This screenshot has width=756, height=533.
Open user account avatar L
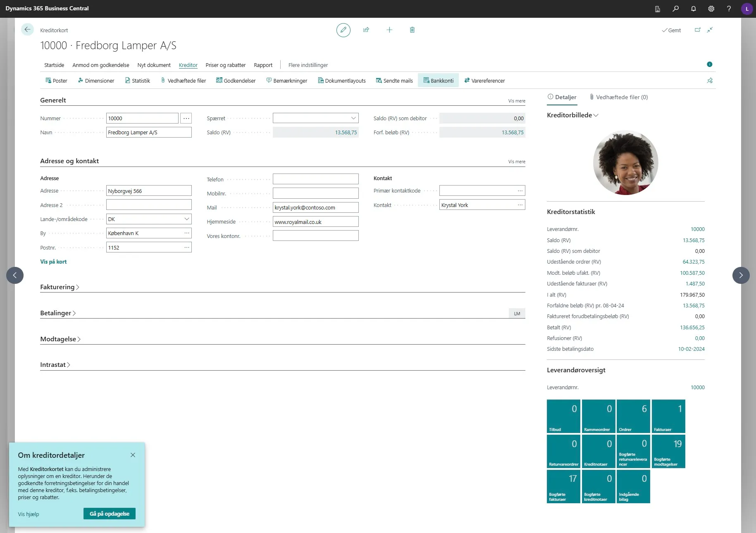pyautogui.click(x=746, y=9)
